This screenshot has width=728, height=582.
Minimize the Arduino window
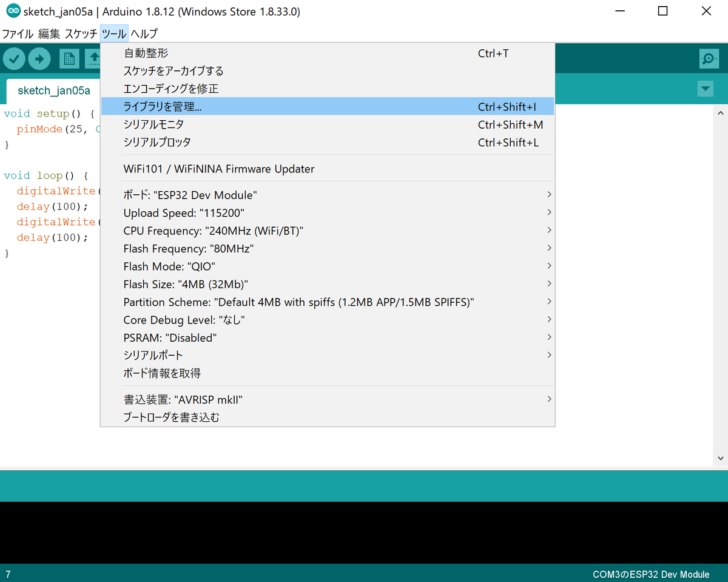pyautogui.click(x=619, y=12)
